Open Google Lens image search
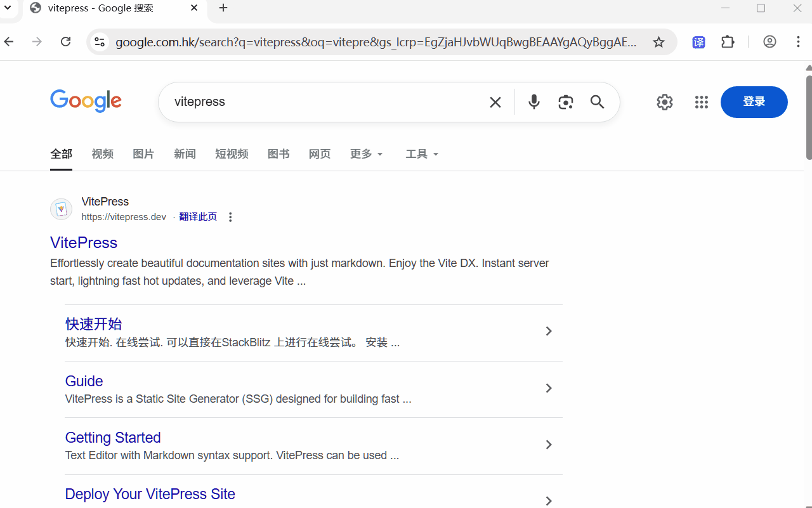The width and height of the screenshot is (812, 508). coord(565,101)
